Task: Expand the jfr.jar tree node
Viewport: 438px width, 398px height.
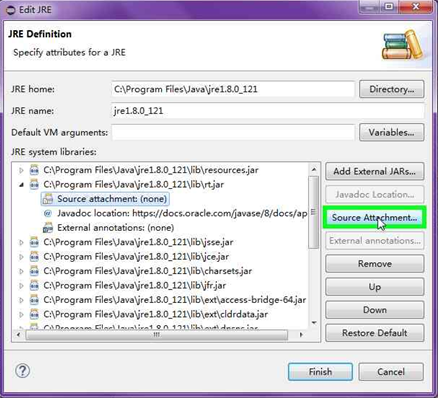Action: tap(21, 286)
